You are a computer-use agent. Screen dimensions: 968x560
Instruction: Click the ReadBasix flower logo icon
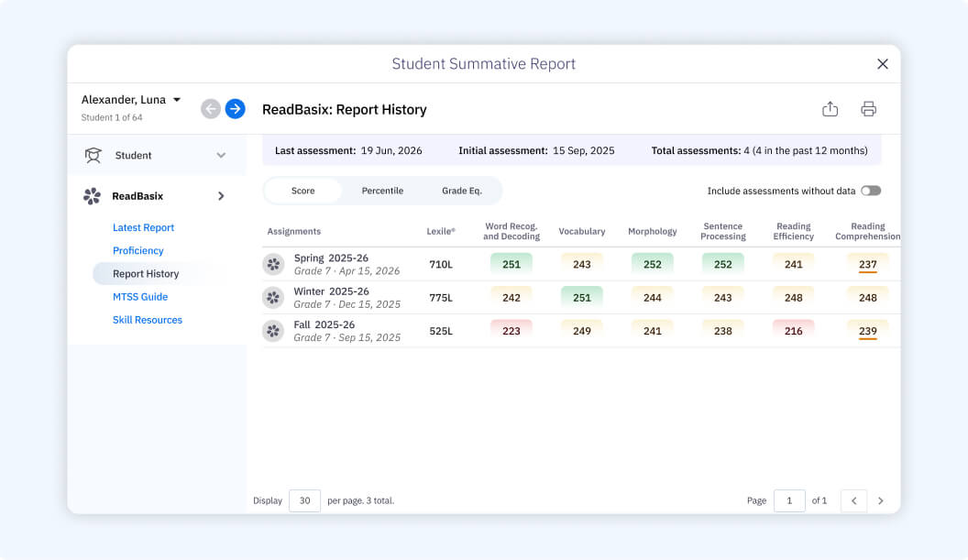click(92, 196)
